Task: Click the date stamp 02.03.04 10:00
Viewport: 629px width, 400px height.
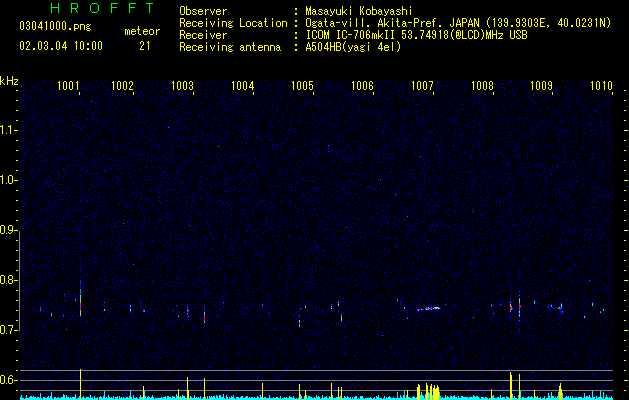Action: tap(61, 46)
